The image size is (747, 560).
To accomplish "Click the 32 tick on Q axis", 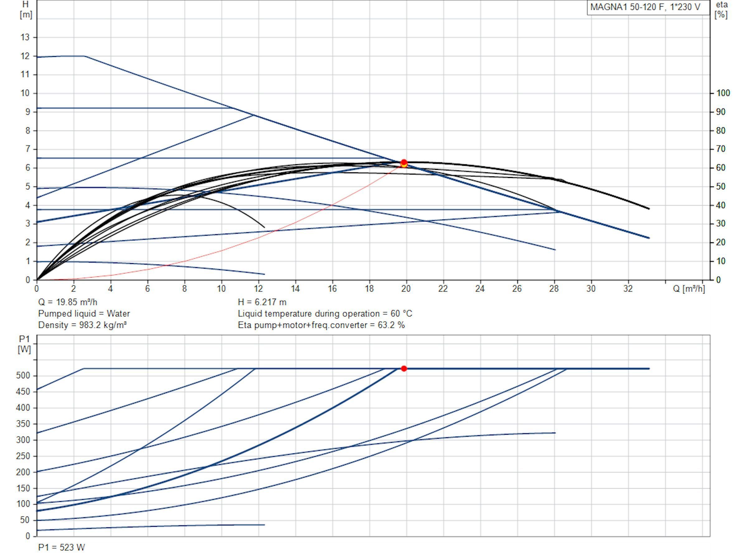I will click(628, 289).
